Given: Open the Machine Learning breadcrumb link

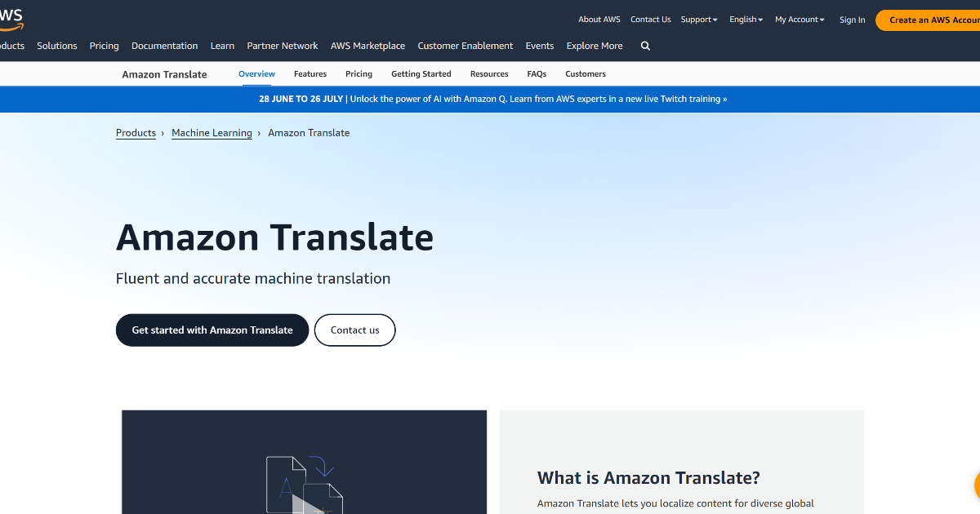Looking at the screenshot, I should point(212,132).
